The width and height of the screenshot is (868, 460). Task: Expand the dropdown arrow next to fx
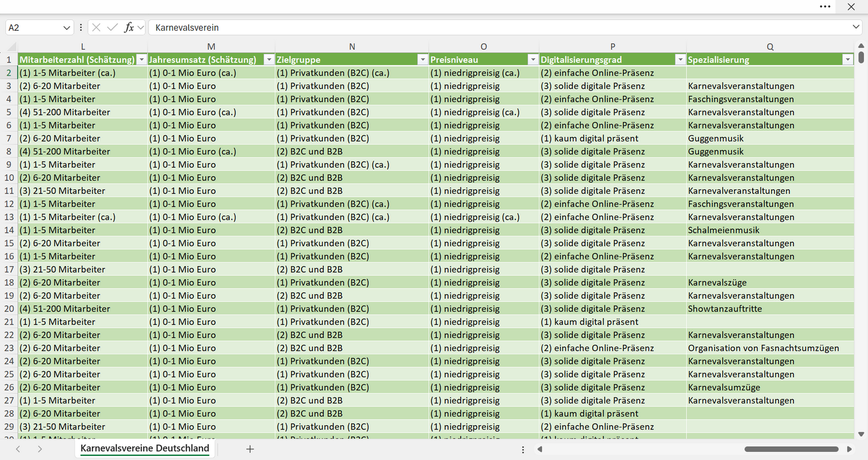[141, 28]
